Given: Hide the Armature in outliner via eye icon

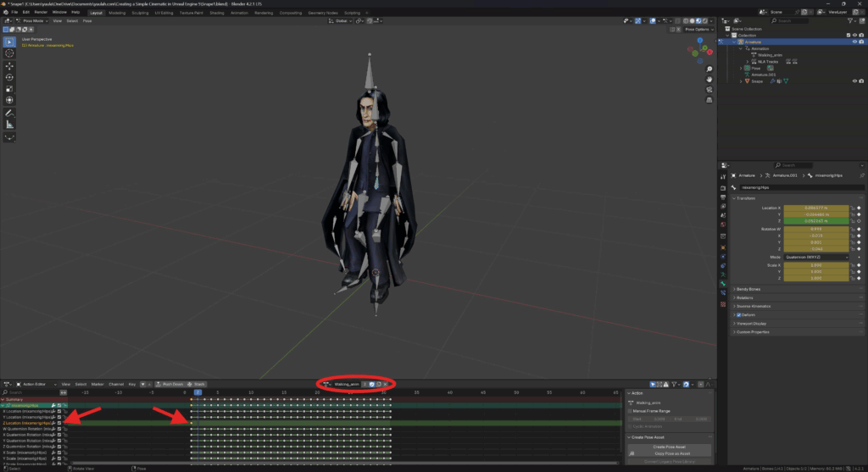Looking at the screenshot, I should (853, 42).
